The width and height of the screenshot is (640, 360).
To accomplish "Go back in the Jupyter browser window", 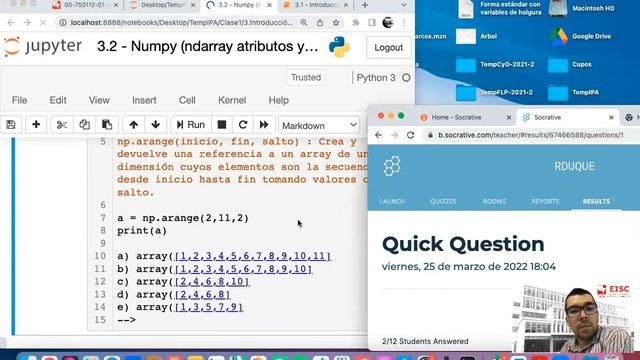I will click(x=11, y=22).
